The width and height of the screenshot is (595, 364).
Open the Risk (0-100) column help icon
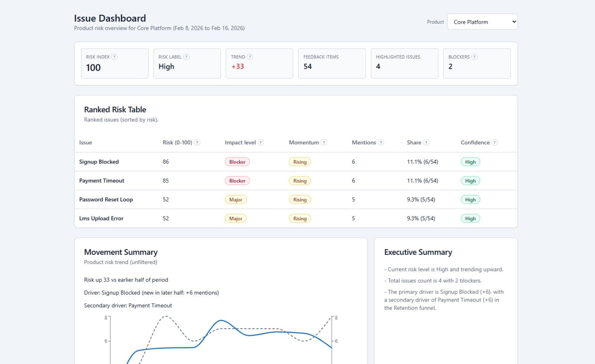pos(197,142)
